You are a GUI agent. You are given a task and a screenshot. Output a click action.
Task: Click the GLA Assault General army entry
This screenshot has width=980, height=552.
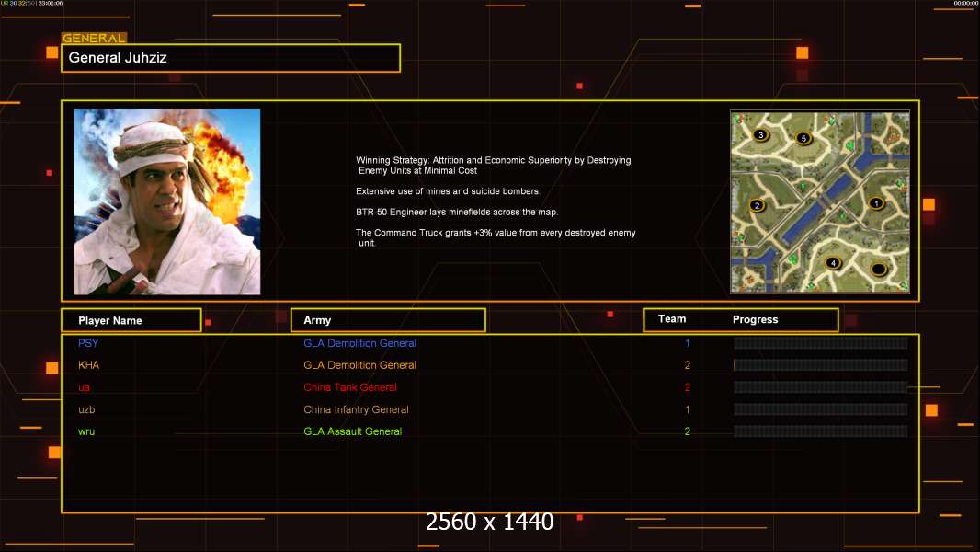(352, 431)
